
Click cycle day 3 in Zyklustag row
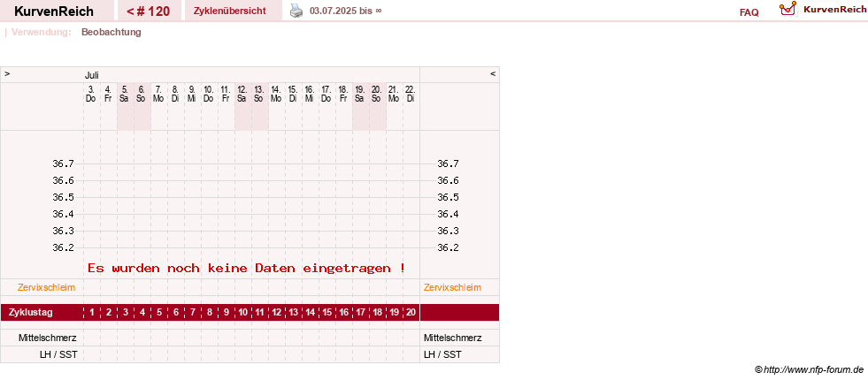tap(126, 313)
